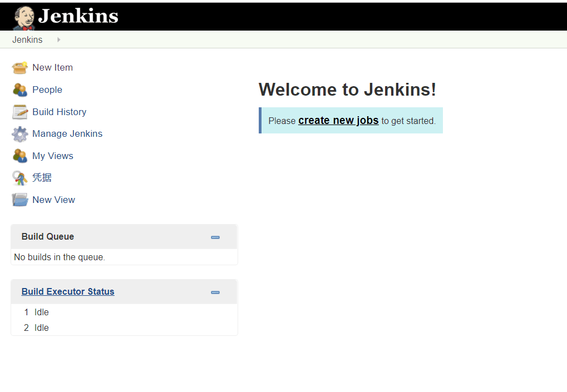Open the My Views link
Screen dimensions: 567x392
click(x=53, y=156)
